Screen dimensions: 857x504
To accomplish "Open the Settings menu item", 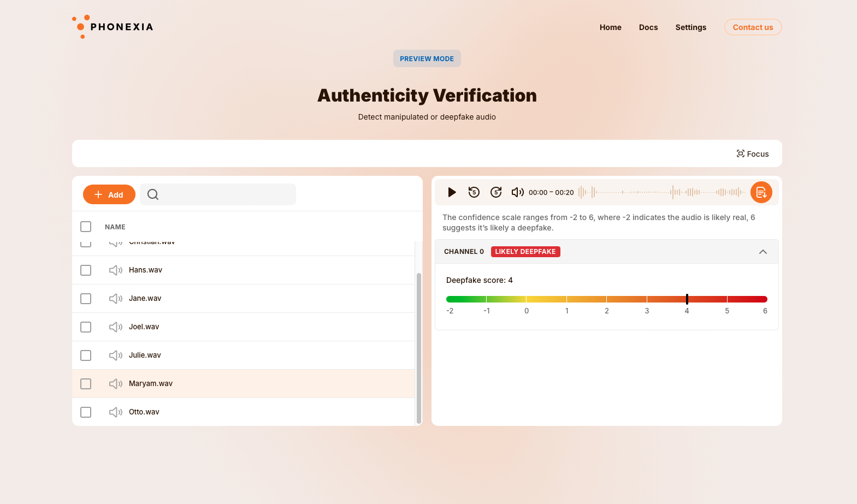I will 691,27.
